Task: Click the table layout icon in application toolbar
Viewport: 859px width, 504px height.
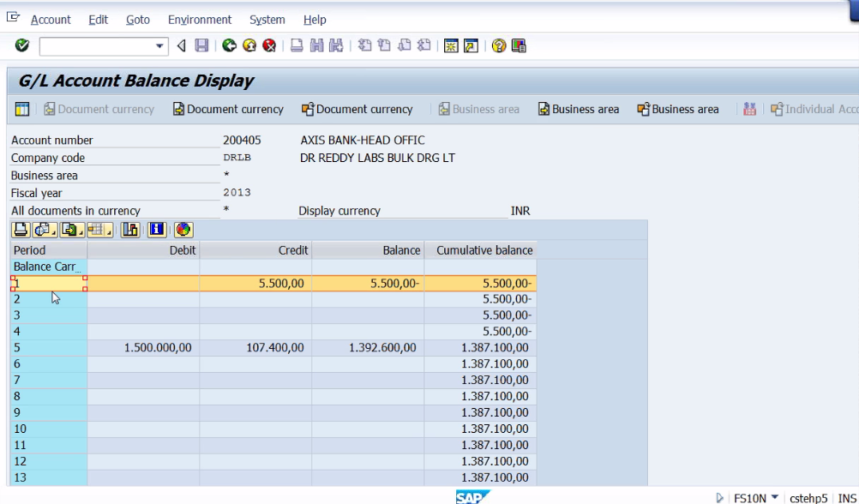Action: click(22, 109)
